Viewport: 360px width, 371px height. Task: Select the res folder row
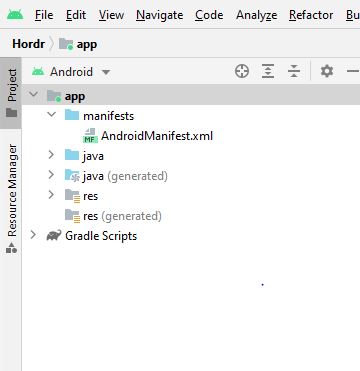(191, 196)
